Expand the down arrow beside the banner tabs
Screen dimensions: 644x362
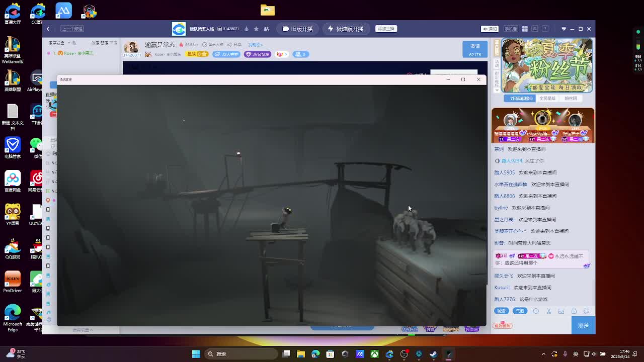(497, 91)
